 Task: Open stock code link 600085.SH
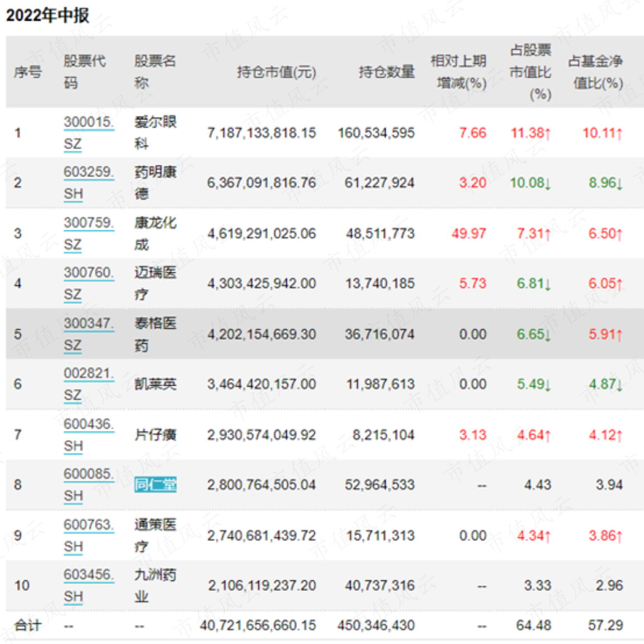click(89, 484)
